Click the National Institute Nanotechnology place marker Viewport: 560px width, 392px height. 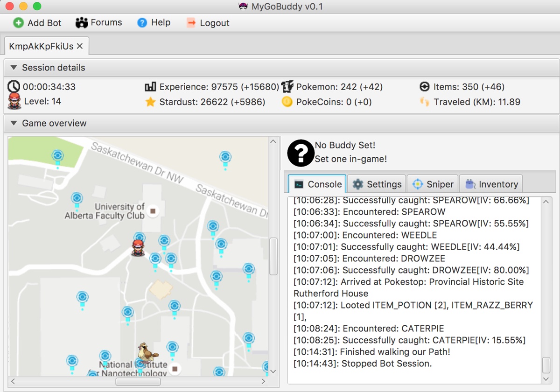[x=175, y=369]
